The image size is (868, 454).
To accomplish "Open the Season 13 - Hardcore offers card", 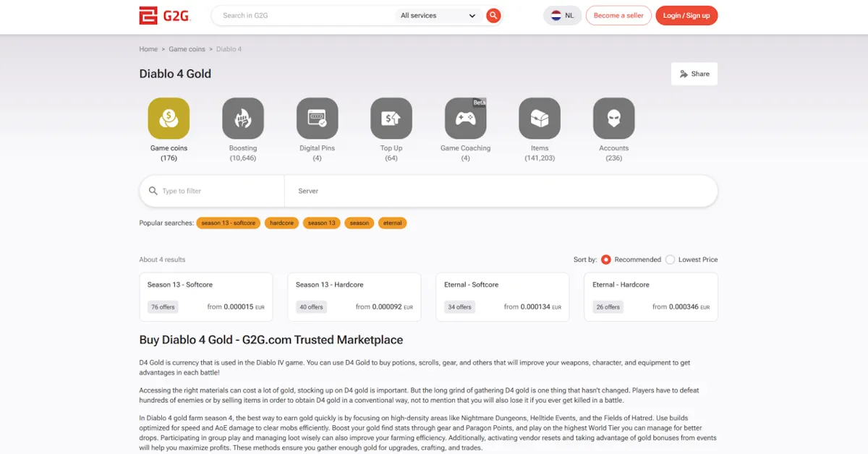I will (x=354, y=296).
